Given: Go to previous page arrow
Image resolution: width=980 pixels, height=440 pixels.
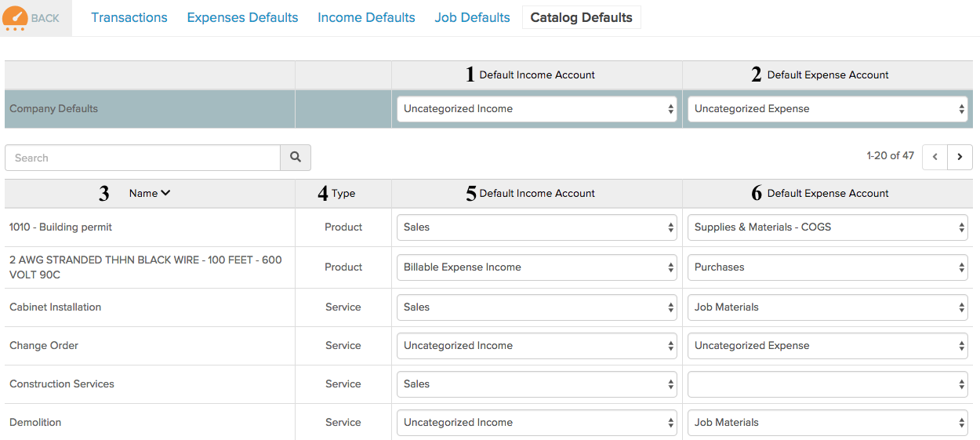Looking at the screenshot, I should (x=935, y=157).
